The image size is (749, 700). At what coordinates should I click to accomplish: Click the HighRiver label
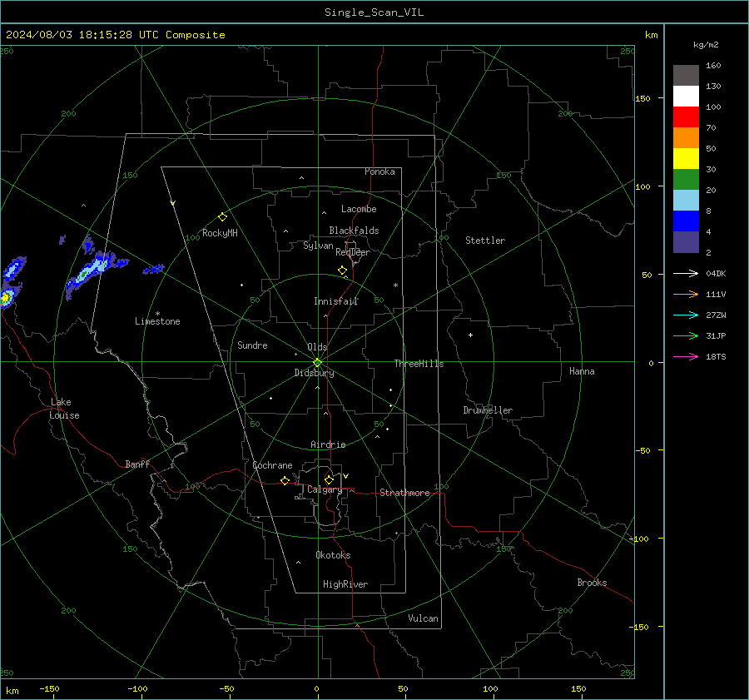345,584
